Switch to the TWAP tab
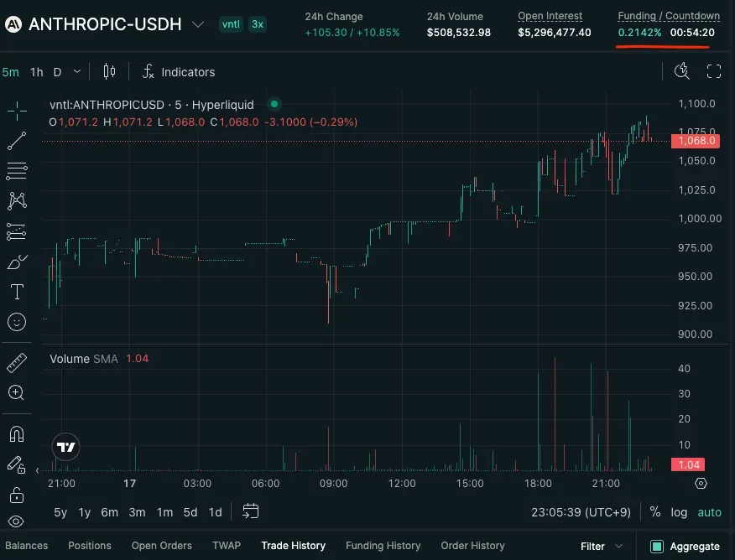Viewport: 735px width, 560px height. click(x=227, y=546)
